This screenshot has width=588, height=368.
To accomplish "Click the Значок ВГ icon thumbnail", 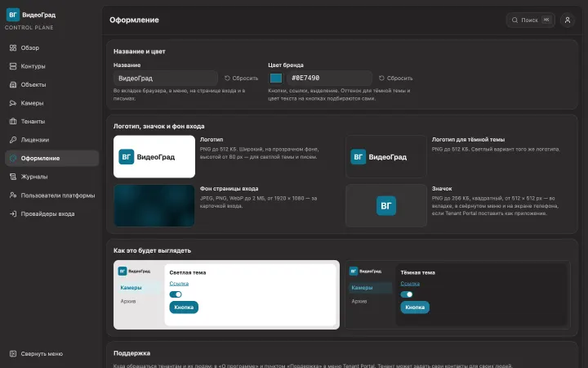I will coord(385,205).
